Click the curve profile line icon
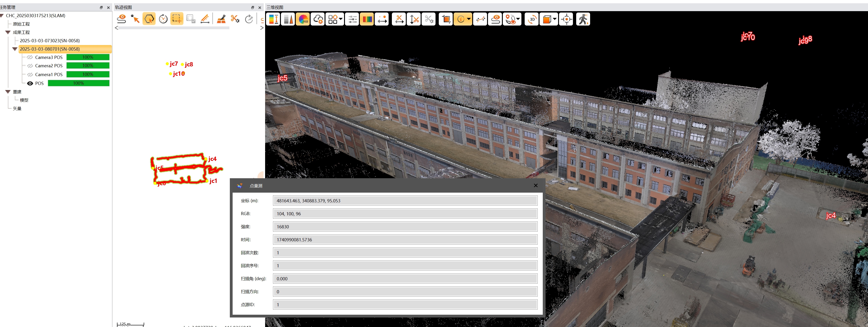Screen dimensions: 868x327 [x=480, y=19]
